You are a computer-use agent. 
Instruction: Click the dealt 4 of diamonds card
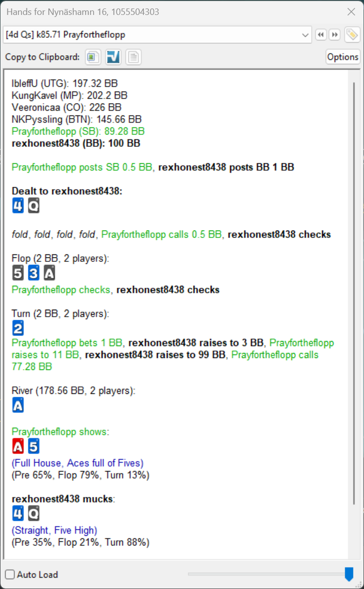point(18,206)
